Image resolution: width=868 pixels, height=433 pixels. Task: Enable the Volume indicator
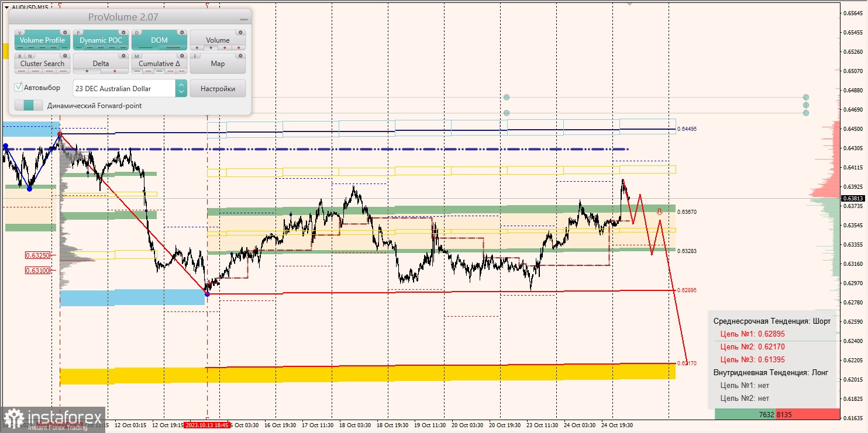[x=218, y=40]
